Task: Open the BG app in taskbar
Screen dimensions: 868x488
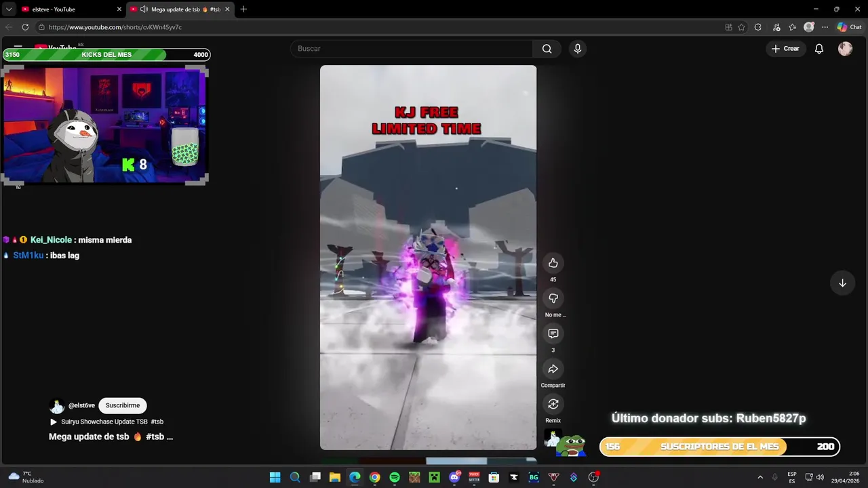Action: click(534, 477)
